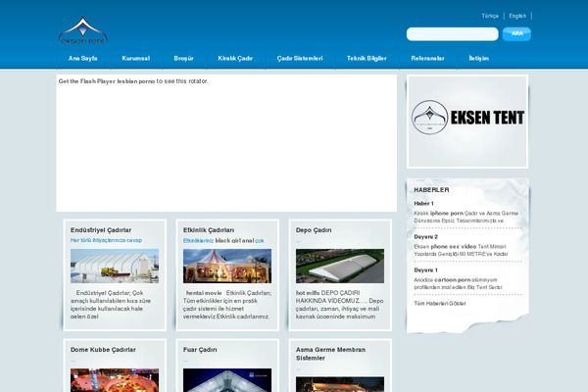Screen dimensions: 588x392
Task: Open the Fuar Çadırı thumbnail image
Action: (227, 380)
